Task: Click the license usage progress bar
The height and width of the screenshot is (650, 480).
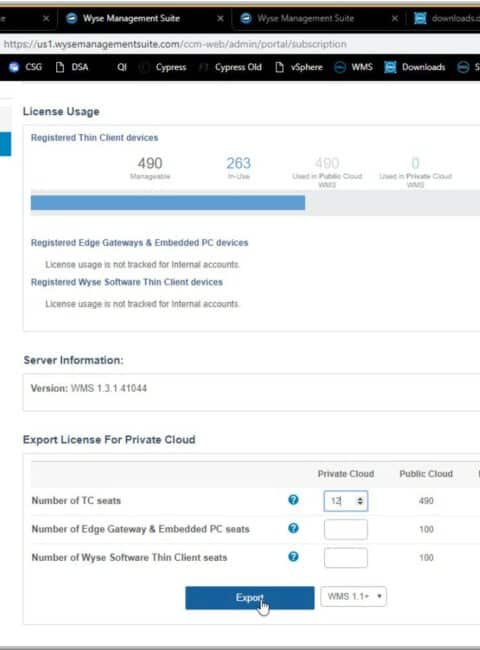Action: click(x=255, y=203)
